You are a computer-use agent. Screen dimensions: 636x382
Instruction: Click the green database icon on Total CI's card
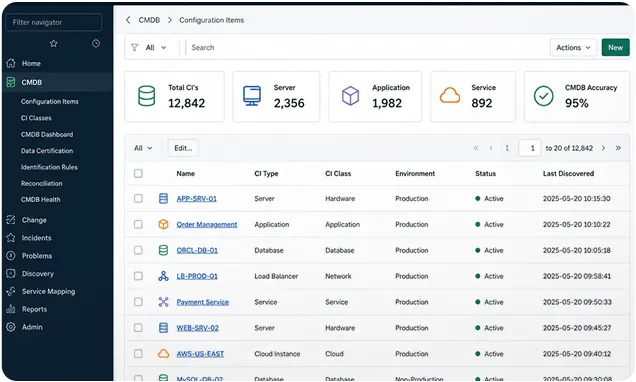point(146,96)
